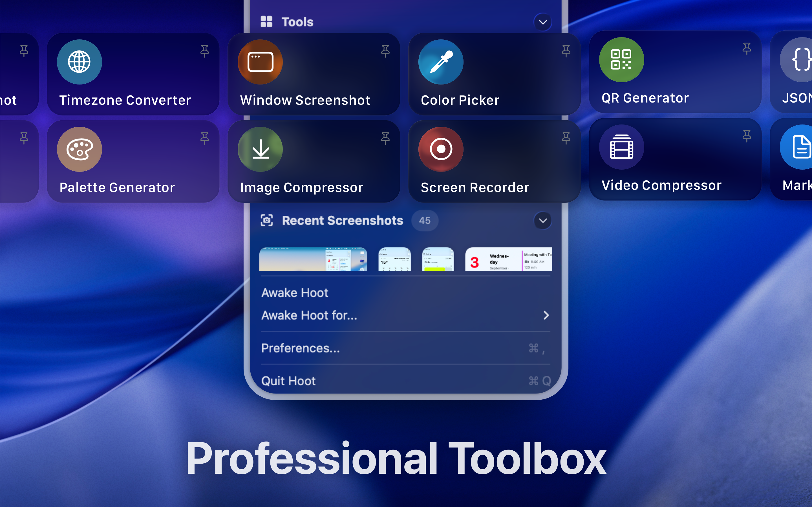Open the Timezone Converter globe icon
812x507 pixels.
click(x=79, y=62)
